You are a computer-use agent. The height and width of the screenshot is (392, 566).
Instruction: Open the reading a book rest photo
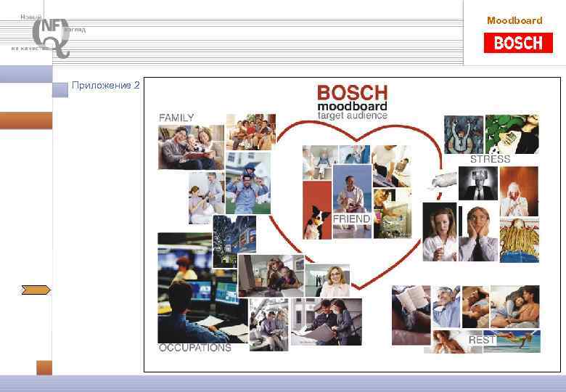pos(411,315)
